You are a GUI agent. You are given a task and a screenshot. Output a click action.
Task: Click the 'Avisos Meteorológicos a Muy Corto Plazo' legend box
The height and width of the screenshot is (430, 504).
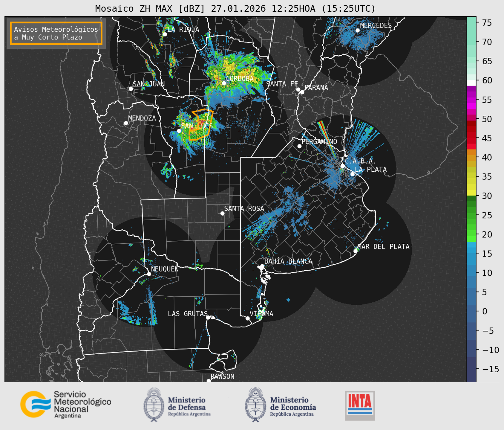pyautogui.click(x=56, y=33)
